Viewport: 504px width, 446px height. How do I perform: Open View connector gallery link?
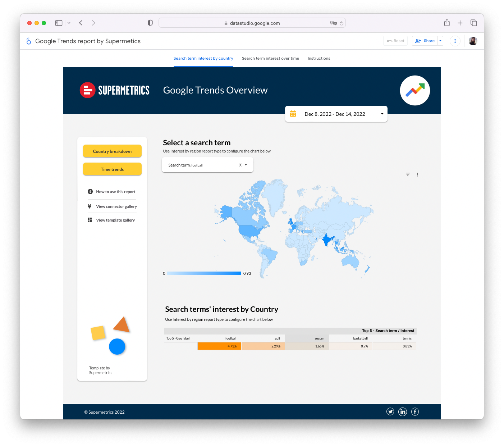click(116, 206)
